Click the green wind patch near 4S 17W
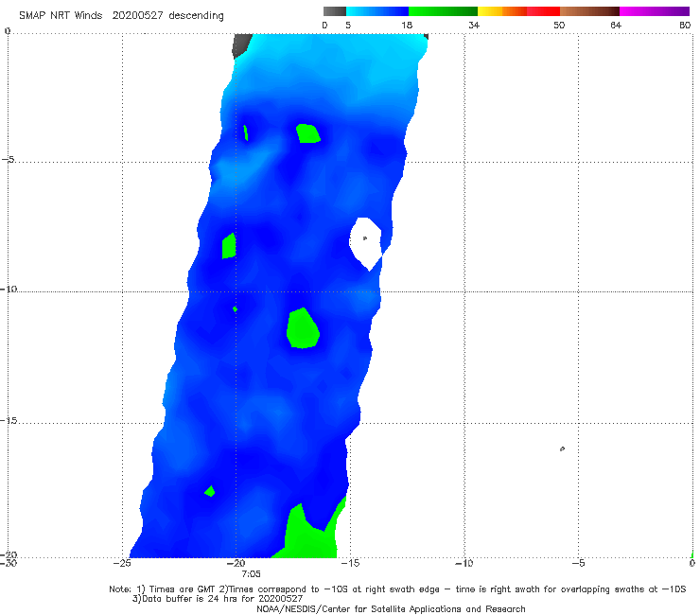 (x=307, y=133)
